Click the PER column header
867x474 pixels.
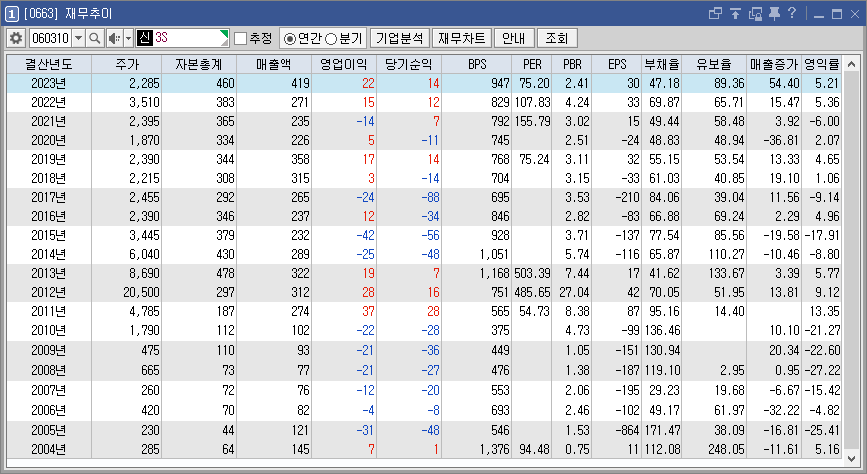[x=532, y=64]
